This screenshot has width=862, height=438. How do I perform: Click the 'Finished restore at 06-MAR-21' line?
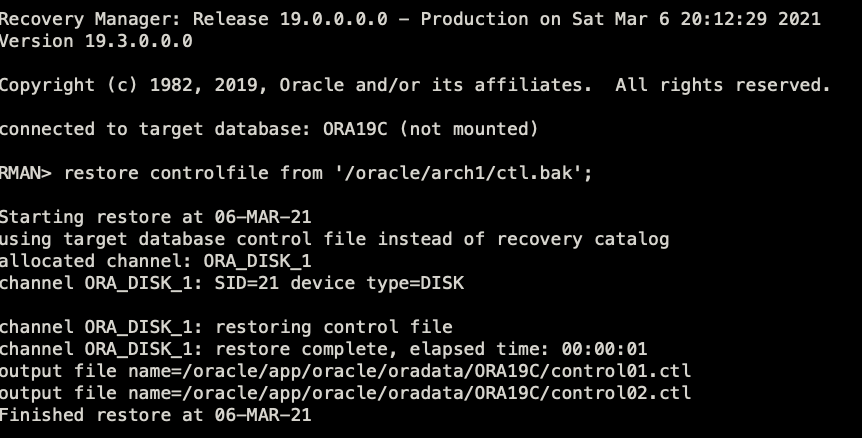[155, 415]
